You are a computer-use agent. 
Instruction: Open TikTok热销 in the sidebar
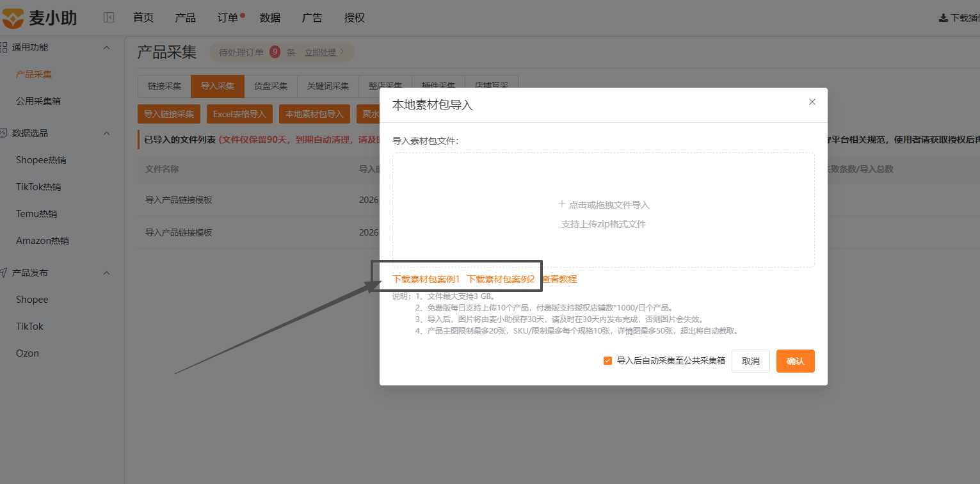38,187
